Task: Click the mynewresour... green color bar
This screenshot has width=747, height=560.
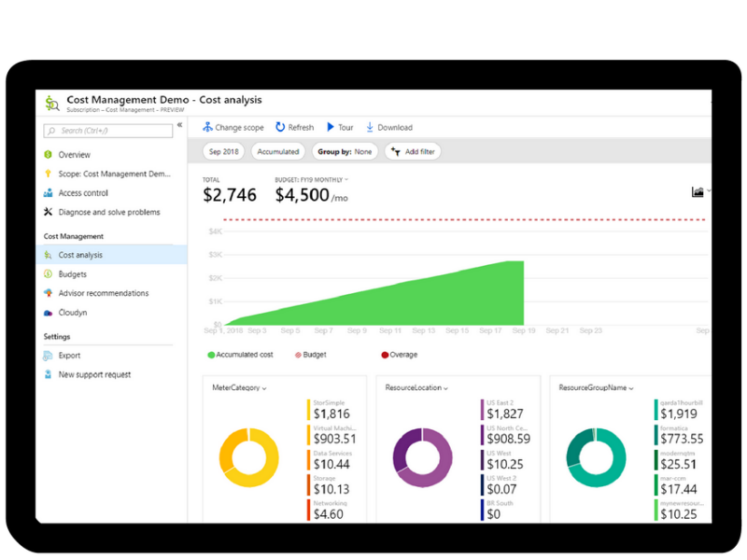Action: pos(656,510)
